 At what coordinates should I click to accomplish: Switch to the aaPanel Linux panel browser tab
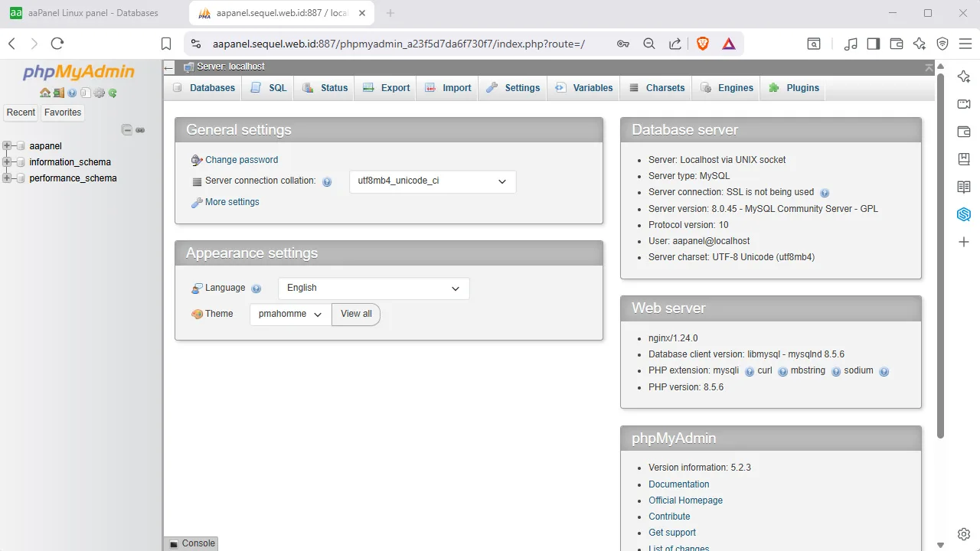93,13
